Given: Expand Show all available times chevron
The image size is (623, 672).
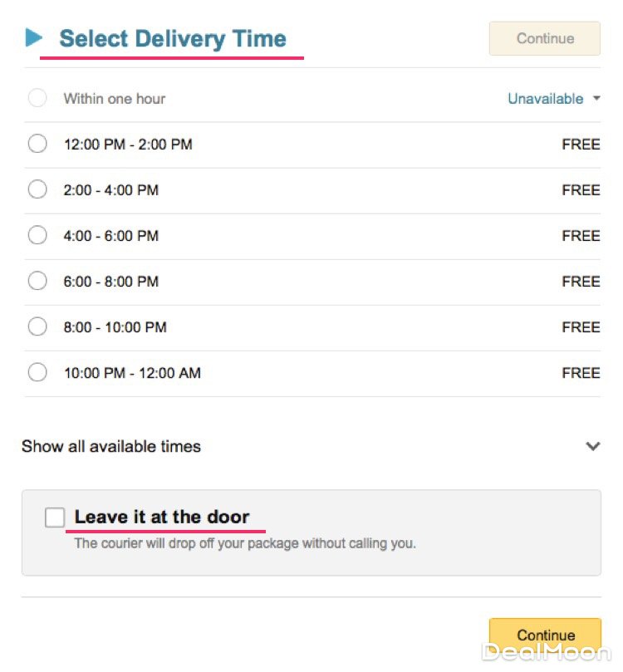Looking at the screenshot, I should [592, 446].
